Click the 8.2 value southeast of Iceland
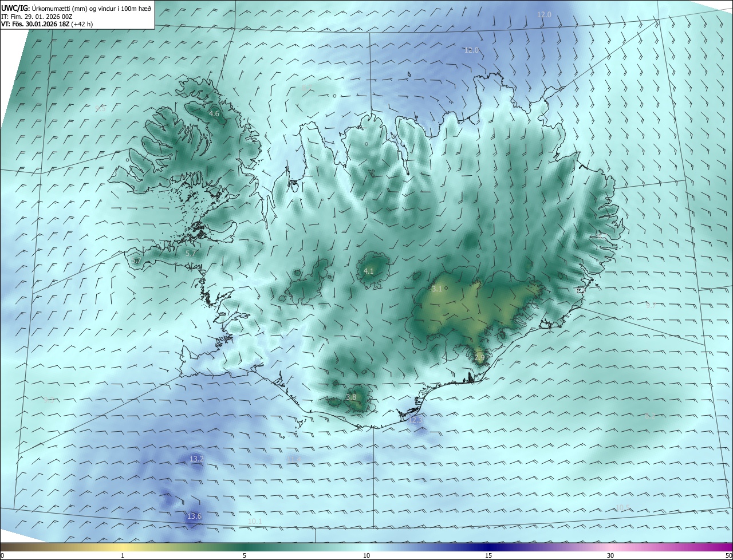733x560 pixels. point(650,416)
